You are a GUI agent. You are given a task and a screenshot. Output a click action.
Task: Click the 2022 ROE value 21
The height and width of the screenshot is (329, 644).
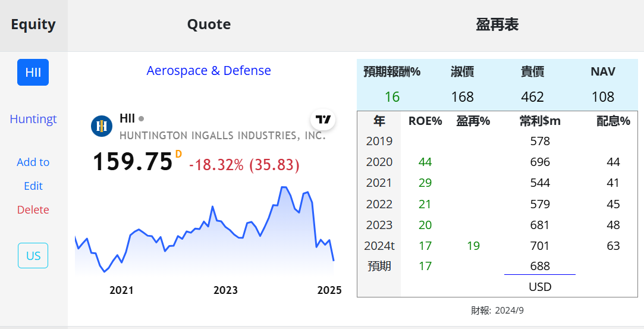425,204
